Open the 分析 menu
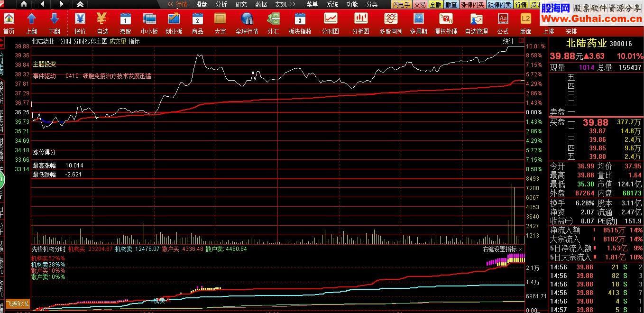The height and width of the screenshot is (313, 644). coord(221,4)
